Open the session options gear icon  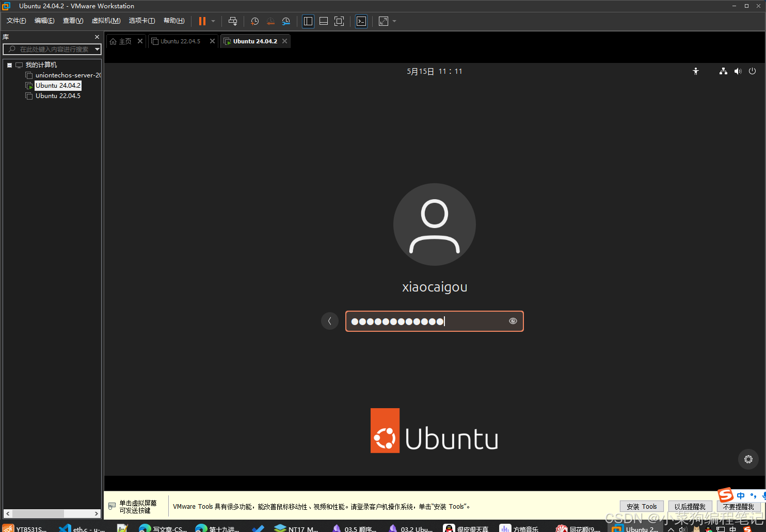pyautogui.click(x=748, y=459)
